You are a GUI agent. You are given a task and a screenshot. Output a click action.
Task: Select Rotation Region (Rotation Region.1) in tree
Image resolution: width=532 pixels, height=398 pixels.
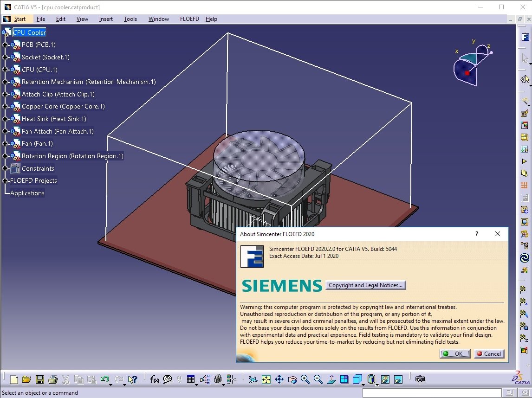(x=72, y=156)
